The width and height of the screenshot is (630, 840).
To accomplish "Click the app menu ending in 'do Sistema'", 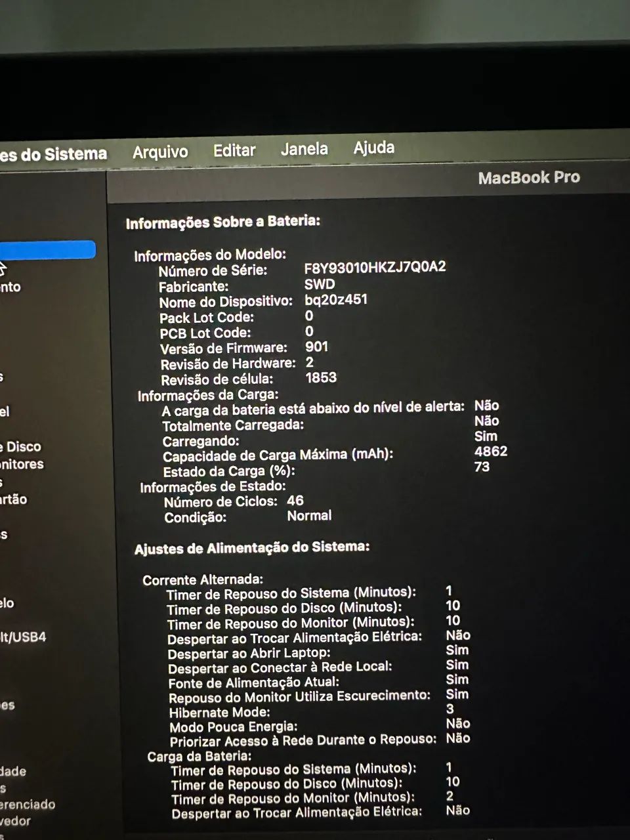I will click(x=53, y=154).
